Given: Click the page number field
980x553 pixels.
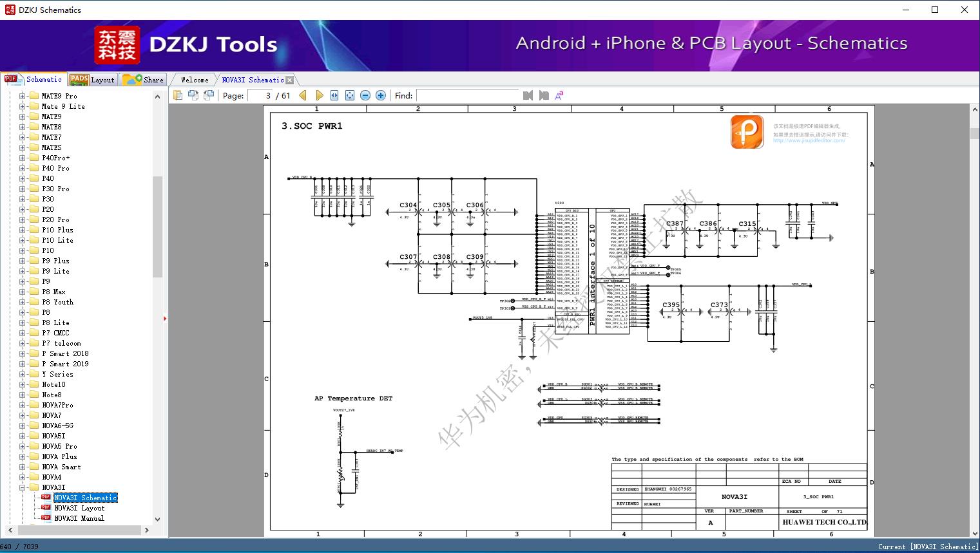Looking at the screenshot, I should (x=260, y=95).
